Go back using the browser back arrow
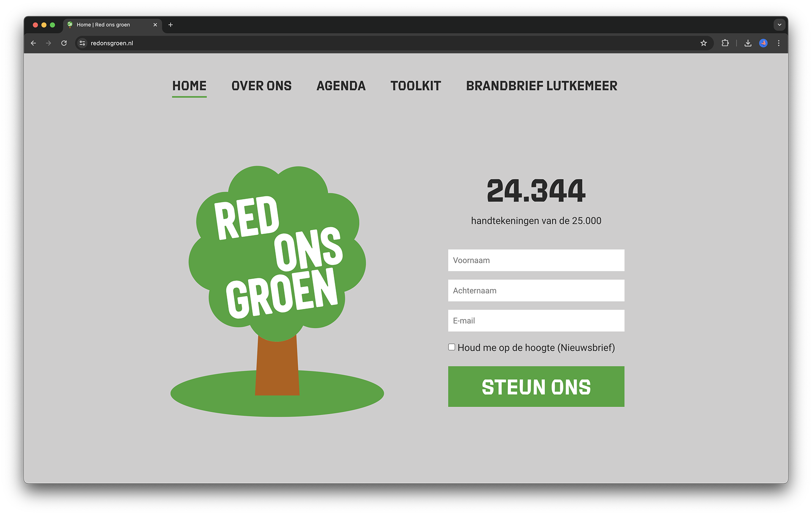 click(x=33, y=43)
